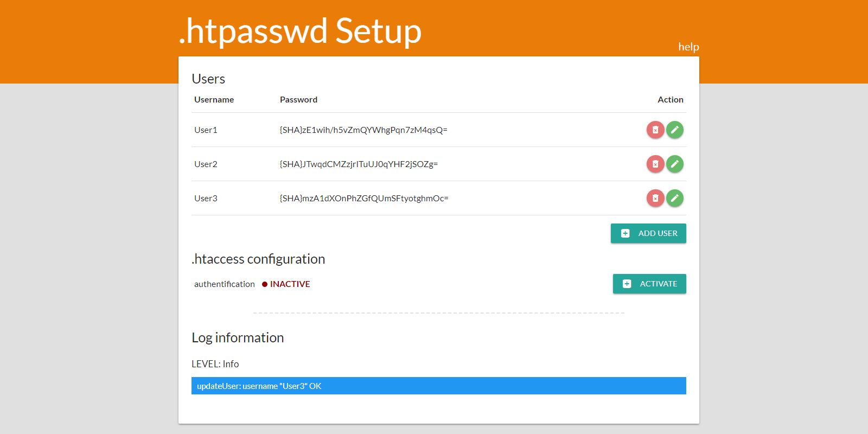Click the Password column header

298,100
